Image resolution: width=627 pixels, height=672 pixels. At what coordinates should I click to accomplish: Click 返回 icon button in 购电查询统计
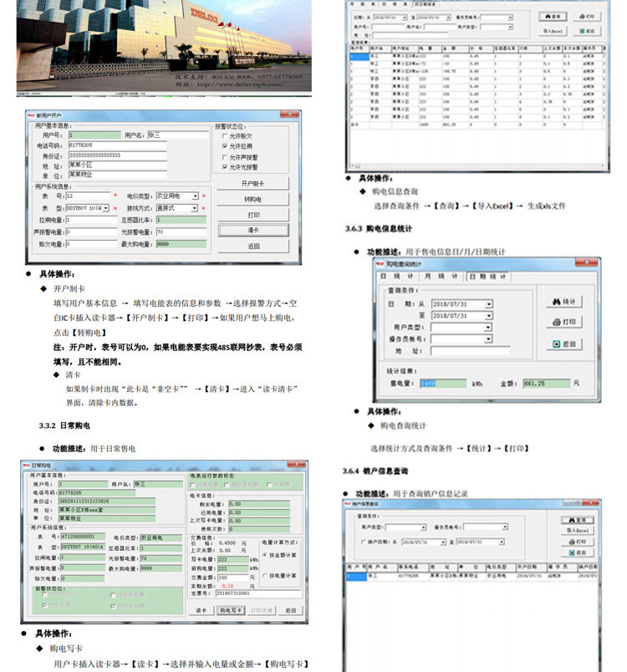click(x=564, y=344)
